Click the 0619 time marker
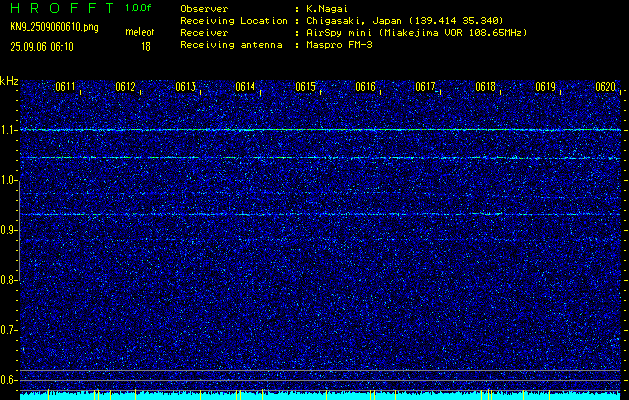Viewport: 629px width, 400px height. 546,86
